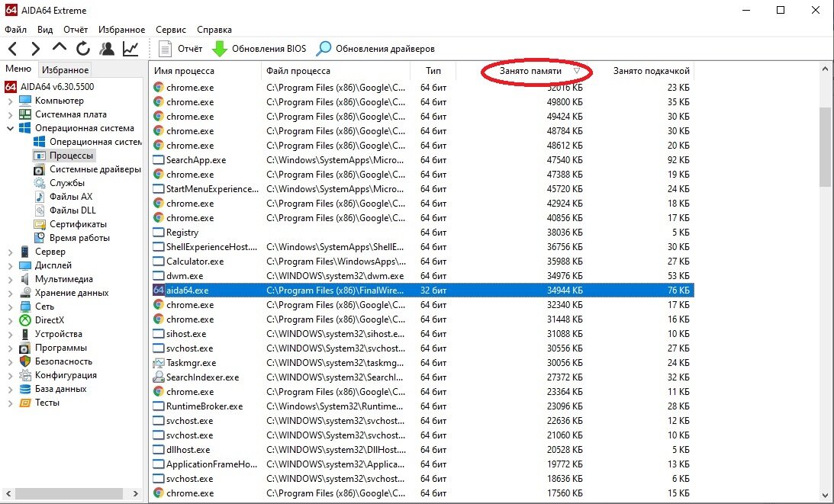The width and height of the screenshot is (834, 504).
Task: Select the StartMenuExperience process row
Action: (422, 189)
